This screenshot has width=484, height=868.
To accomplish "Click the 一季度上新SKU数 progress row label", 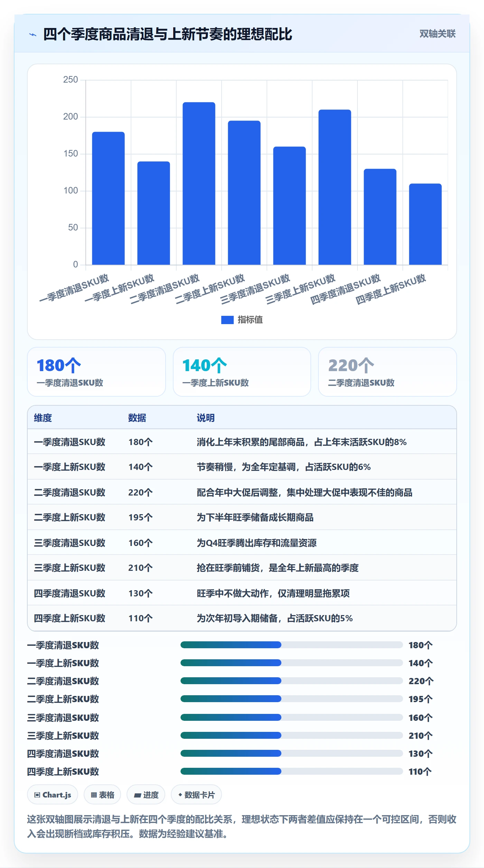I will [x=63, y=663].
